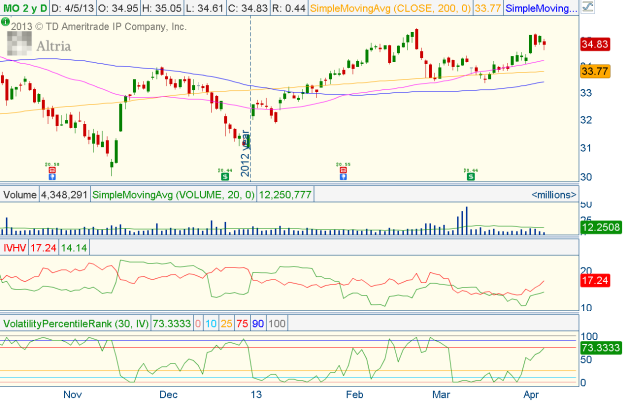The width and height of the screenshot is (625, 401).
Task: Click the green SimpleMovingAvg (VOLUME, 20, 0) label
Action: 173,195
